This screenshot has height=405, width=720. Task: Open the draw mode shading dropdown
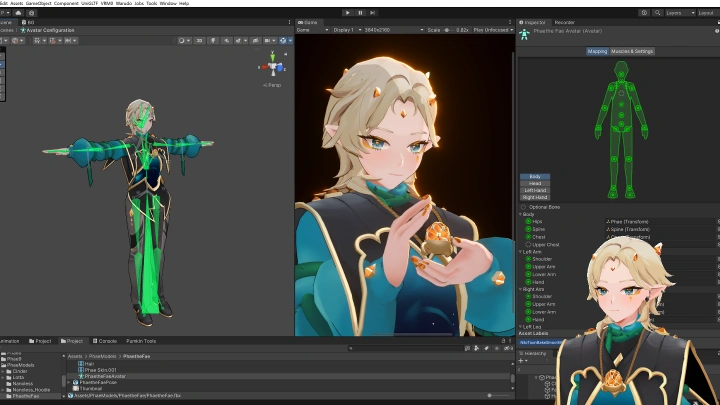click(184, 40)
